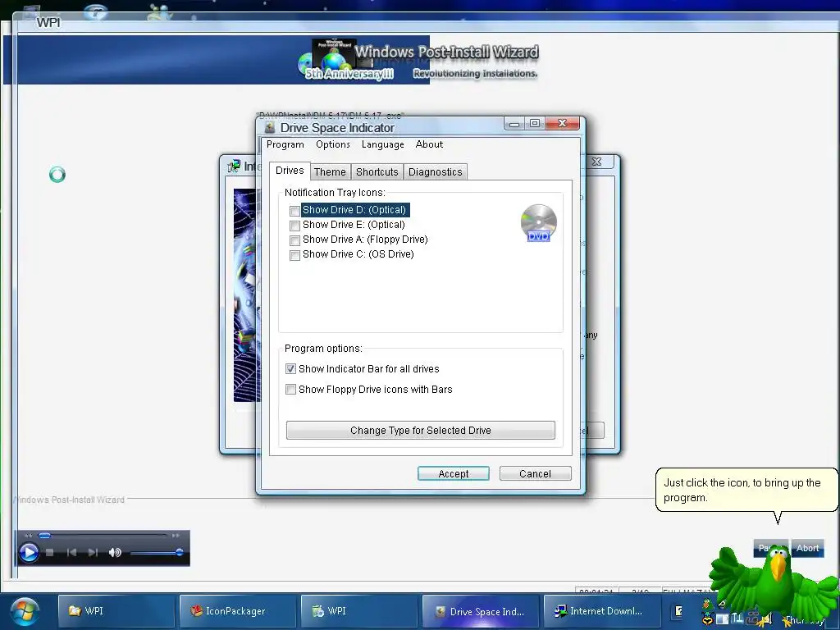The height and width of the screenshot is (630, 840).
Task: Enable Show Drive D: (Optical) checkbox
Action: point(294,211)
